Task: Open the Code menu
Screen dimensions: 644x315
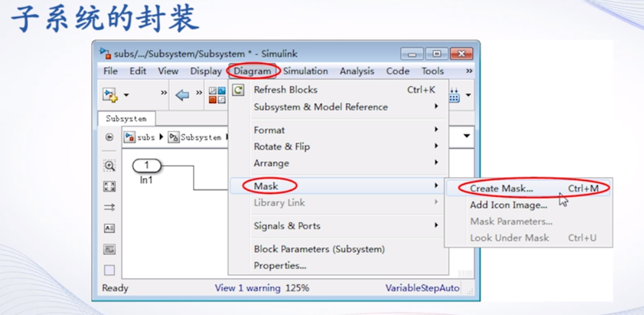Action: (397, 71)
